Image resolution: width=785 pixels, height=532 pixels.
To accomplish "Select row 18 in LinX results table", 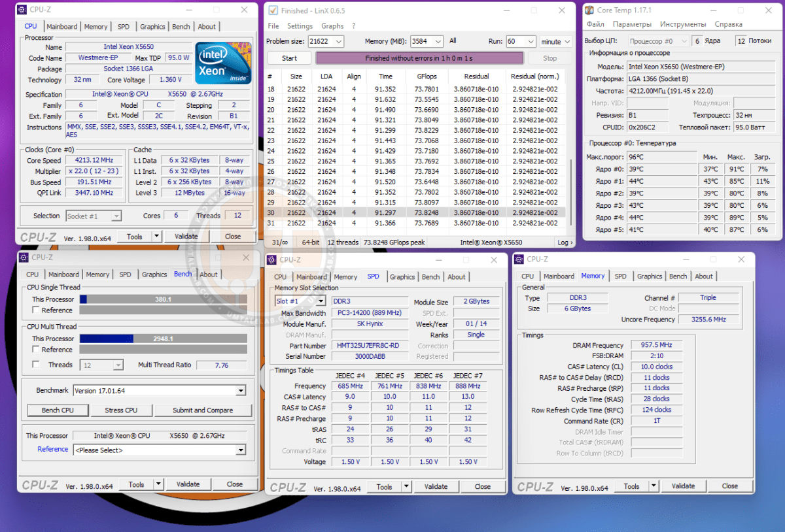I will pos(416,89).
